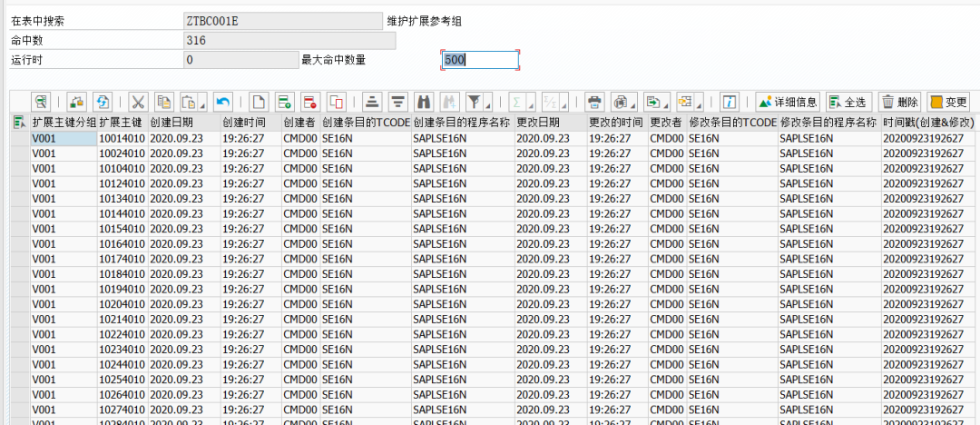Screen dimensions: 980x425
Task: Click the Cut (scissors) icon
Action: [x=138, y=102]
